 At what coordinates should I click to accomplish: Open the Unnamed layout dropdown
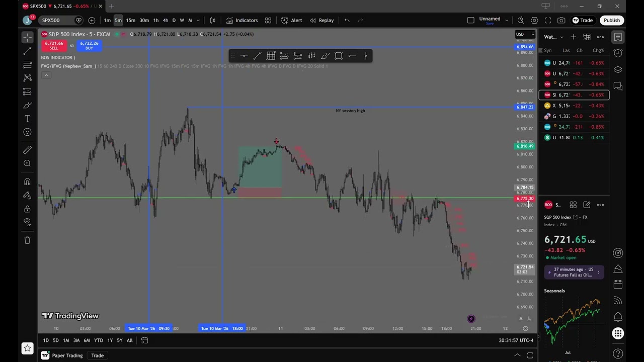point(493,21)
